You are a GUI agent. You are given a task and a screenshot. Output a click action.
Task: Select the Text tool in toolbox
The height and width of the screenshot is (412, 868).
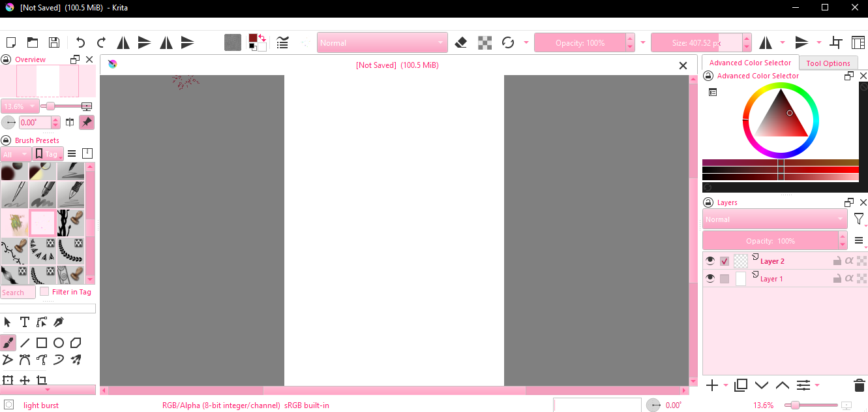click(24, 322)
